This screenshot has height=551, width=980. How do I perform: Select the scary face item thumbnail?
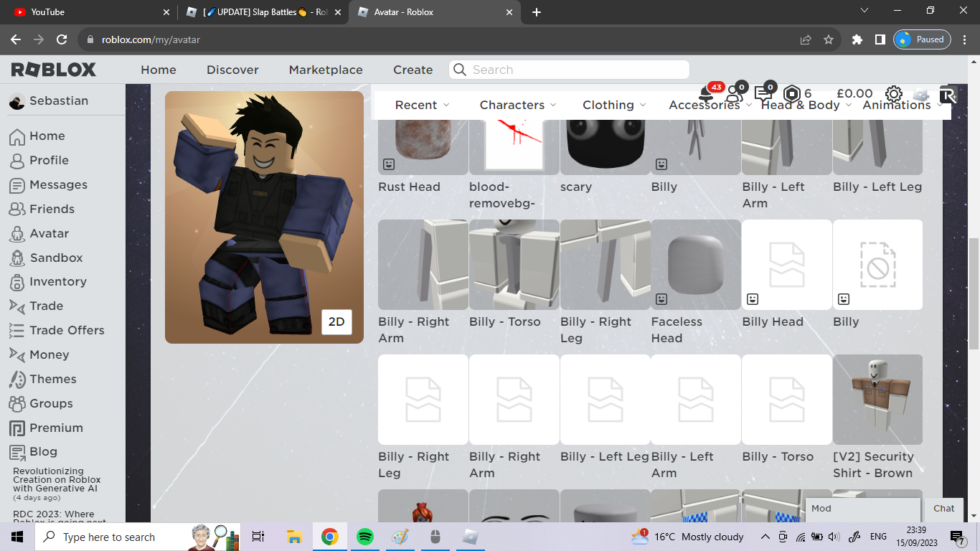(x=606, y=147)
